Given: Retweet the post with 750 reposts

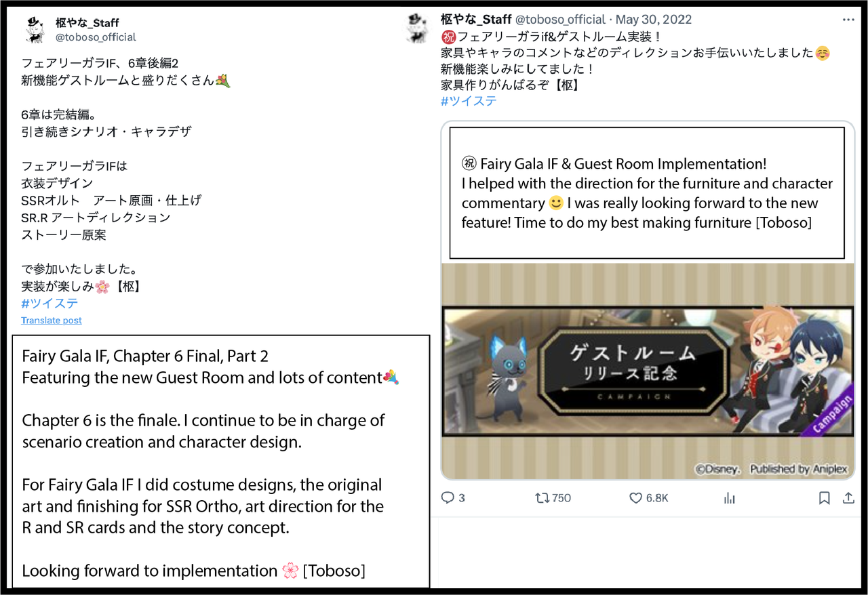Looking at the screenshot, I should (542, 498).
